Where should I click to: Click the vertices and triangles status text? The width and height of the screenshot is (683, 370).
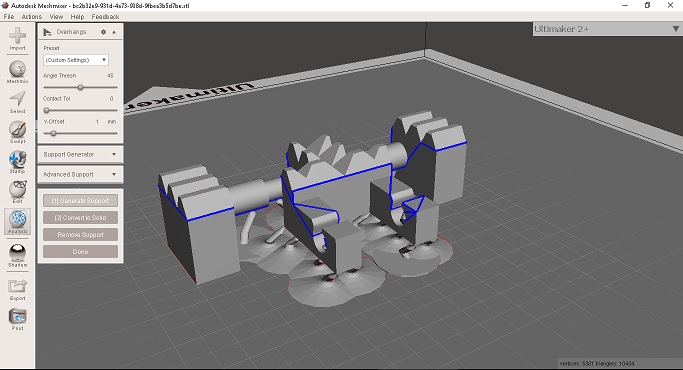[x=597, y=363]
